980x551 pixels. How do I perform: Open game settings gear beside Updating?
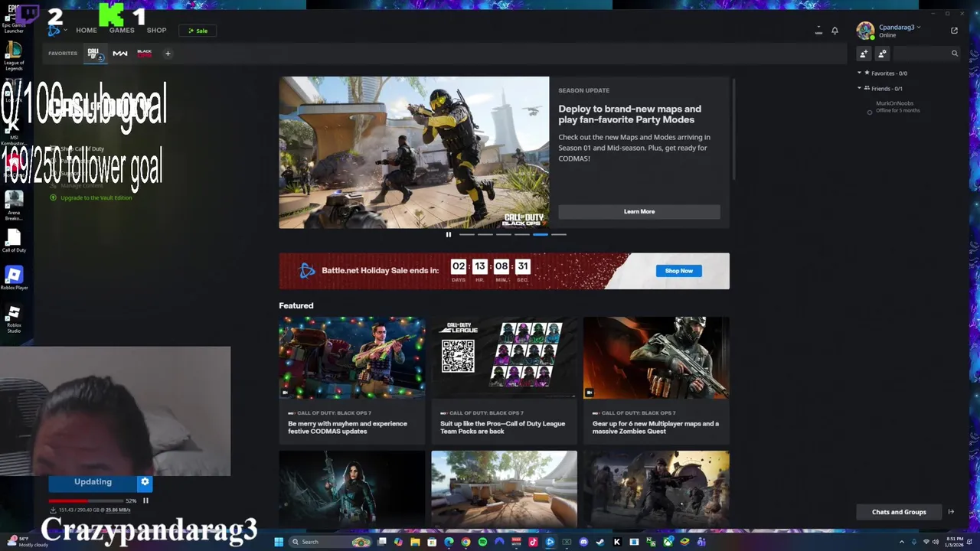pos(145,482)
